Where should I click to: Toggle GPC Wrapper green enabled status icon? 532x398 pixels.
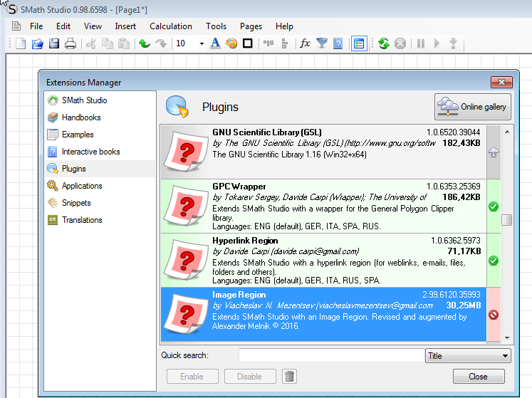493,207
